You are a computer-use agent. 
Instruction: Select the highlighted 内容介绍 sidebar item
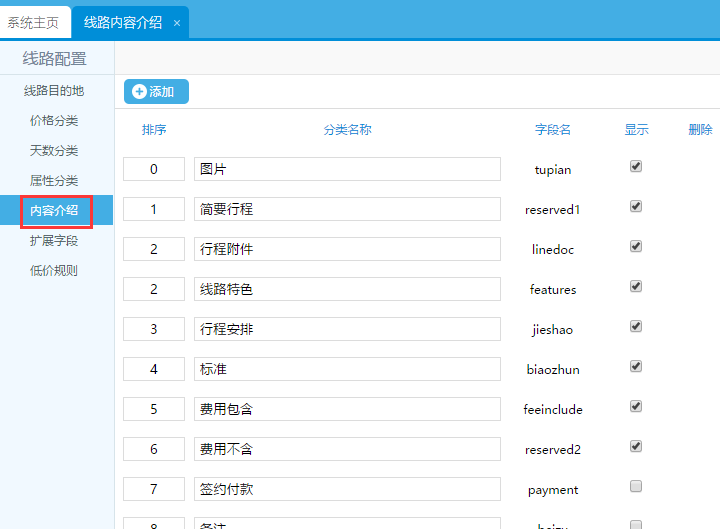[54, 211]
